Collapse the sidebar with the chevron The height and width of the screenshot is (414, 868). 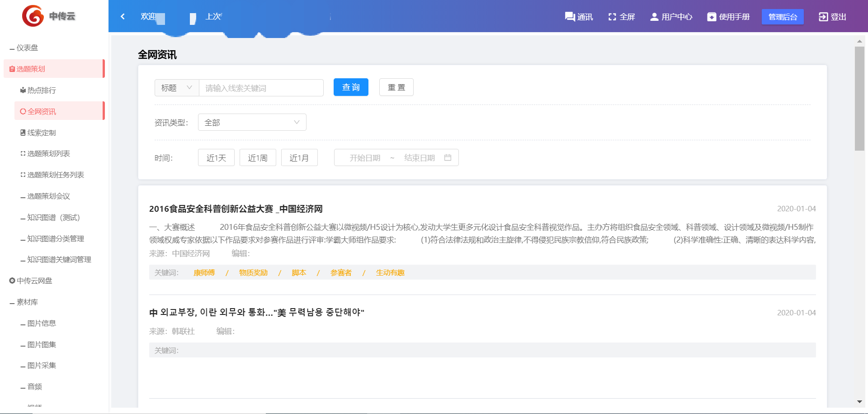click(x=122, y=16)
